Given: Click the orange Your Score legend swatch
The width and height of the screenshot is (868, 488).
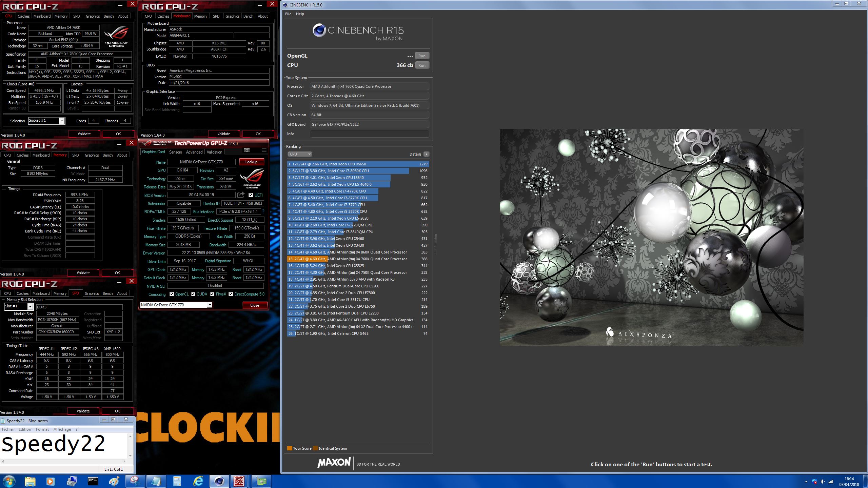Looking at the screenshot, I should [x=290, y=448].
